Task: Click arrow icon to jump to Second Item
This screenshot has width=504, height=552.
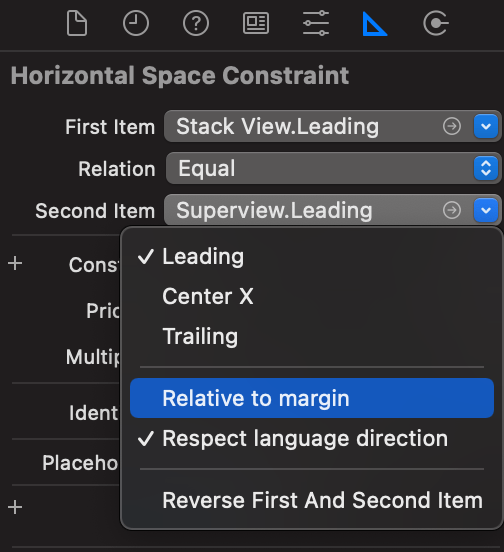Action: click(452, 210)
